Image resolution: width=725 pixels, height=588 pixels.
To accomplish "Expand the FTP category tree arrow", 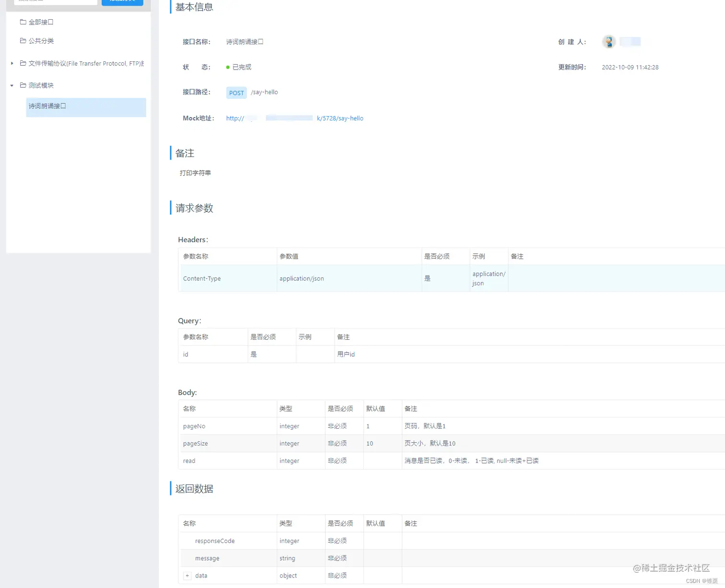I will (x=12, y=63).
